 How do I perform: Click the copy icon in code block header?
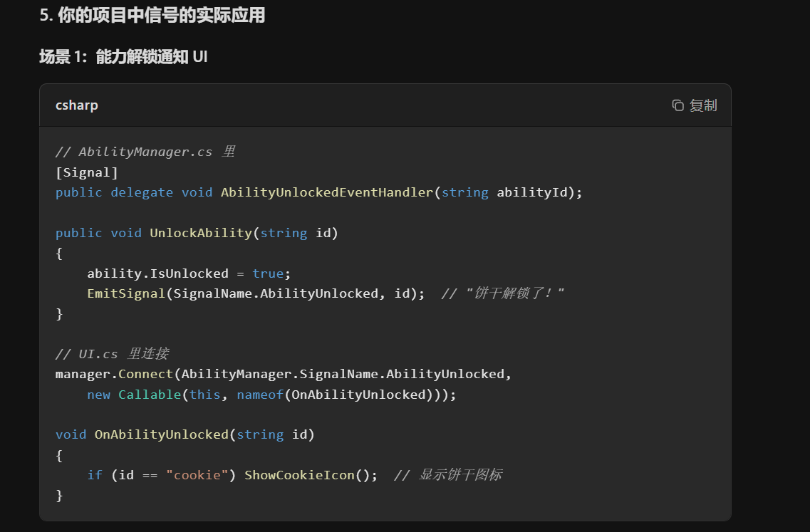click(677, 105)
